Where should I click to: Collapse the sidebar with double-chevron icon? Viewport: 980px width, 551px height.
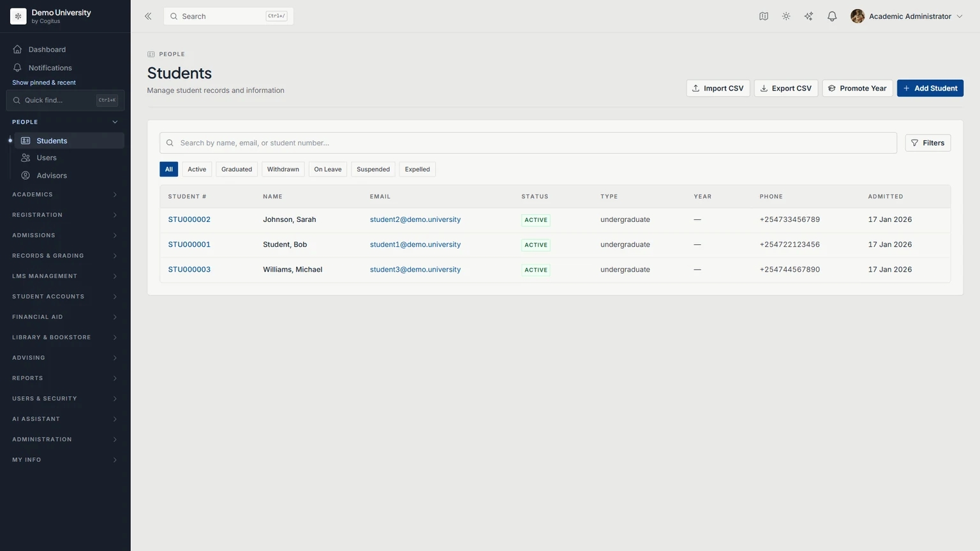click(x=148, y=17)
